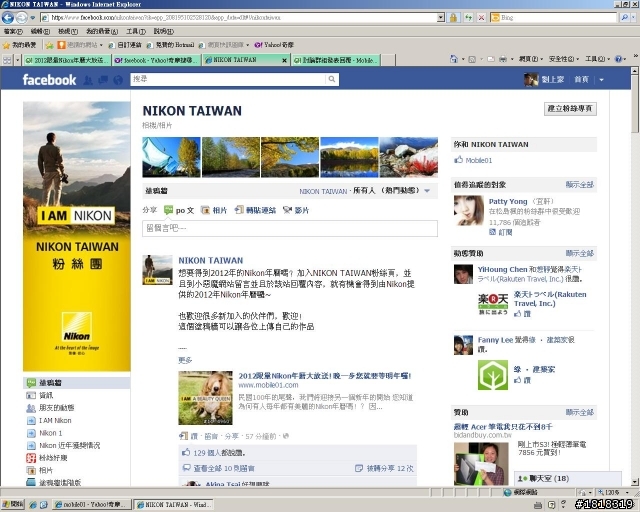Viewport: 640px width, 512px height.
Task: Like the Mobile01 thumbs-up icon
Action: (458, 160)
